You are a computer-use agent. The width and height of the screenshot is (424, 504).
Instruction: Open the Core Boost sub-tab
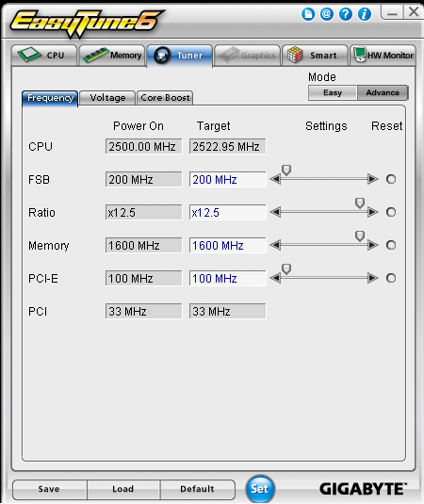(x=165, y=98)
